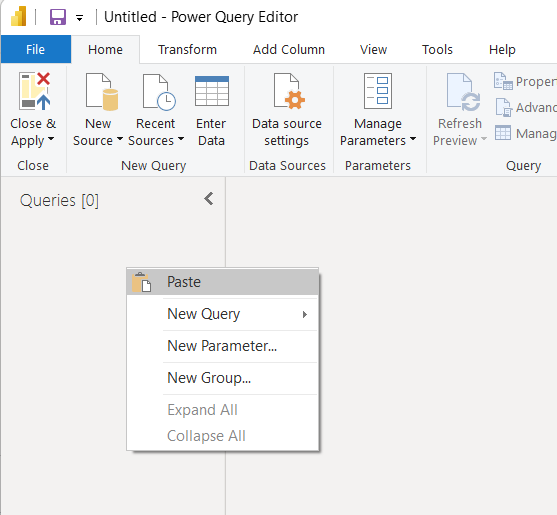Click the Close & Apply icon
The image size is (557, 515).
tap(34, 91)
